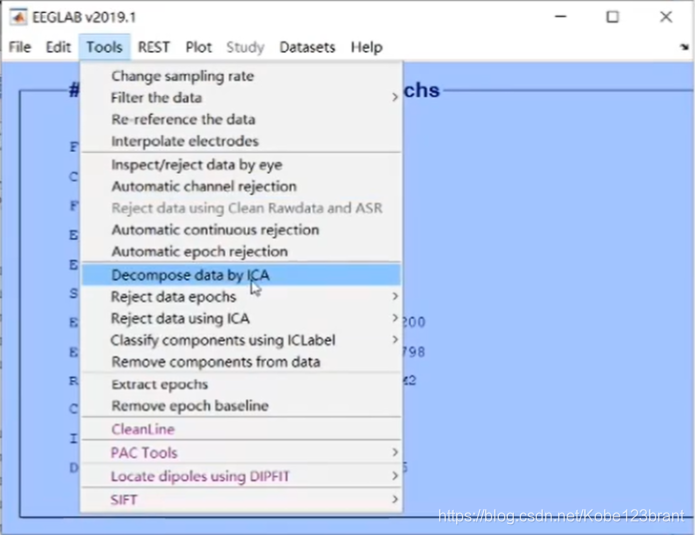
Task: Click the undock arrow icon in the menu bar
Action: 684,47
